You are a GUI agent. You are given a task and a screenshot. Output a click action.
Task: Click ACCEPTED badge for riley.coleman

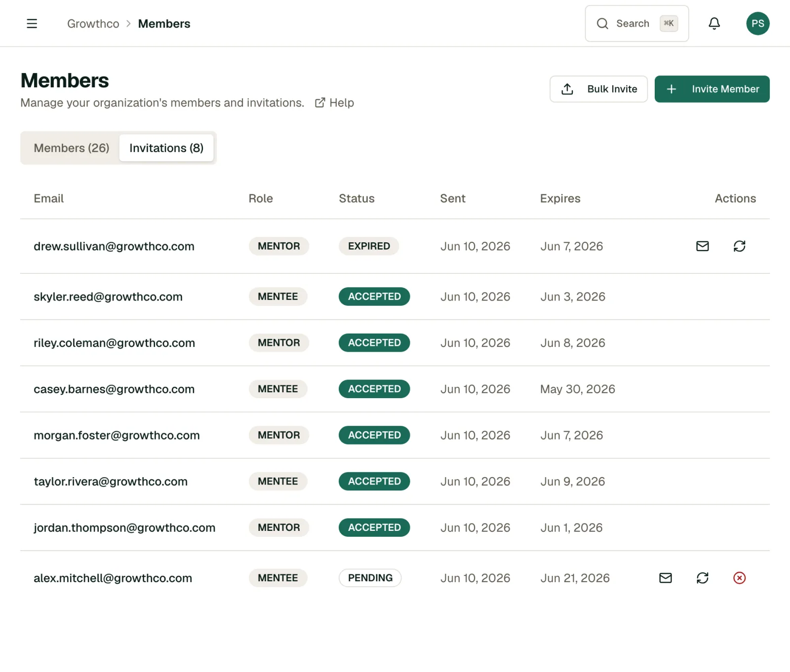tap(374, 343)
